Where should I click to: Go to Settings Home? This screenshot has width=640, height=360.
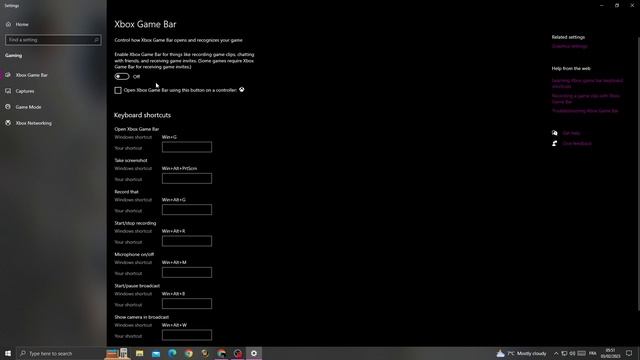(x=17, y=24)
